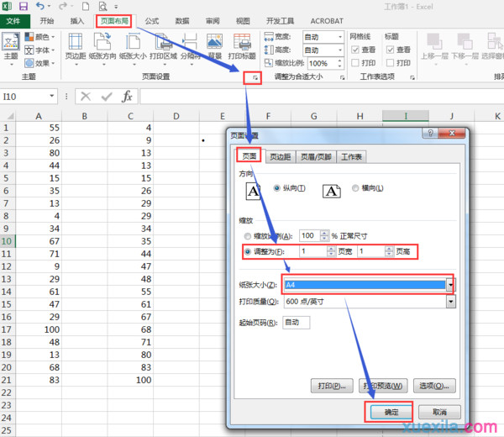The width and height of the screenshot is (504, 437).
Task: Click the save icon in quick access toolbar
Action: tap(24, 7)
